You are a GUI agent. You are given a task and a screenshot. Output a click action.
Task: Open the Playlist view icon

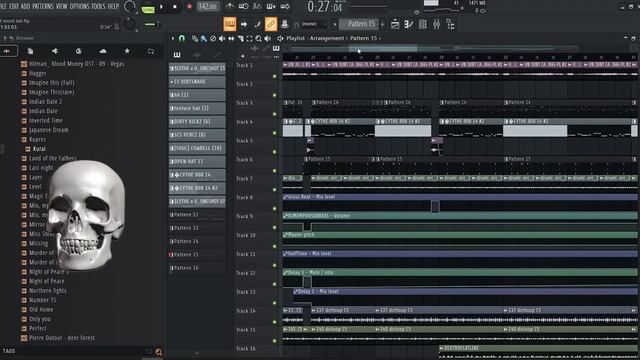coord(395,24)
